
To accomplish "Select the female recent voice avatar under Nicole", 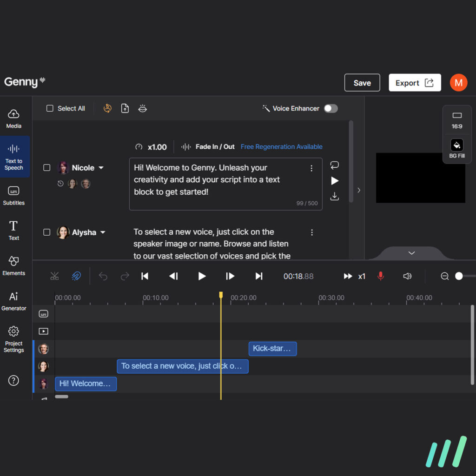I will (72, 184).
